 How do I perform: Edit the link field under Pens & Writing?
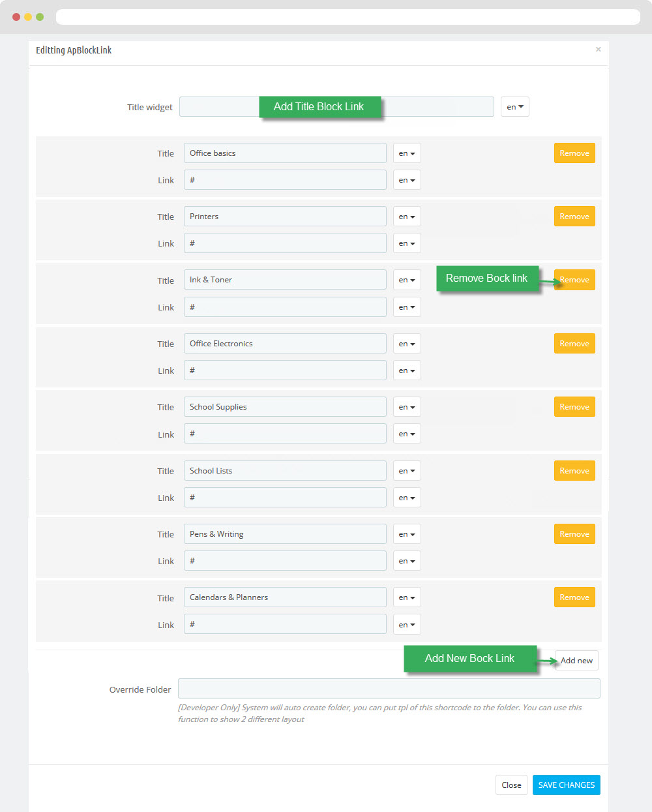click(x=285, y=561)
